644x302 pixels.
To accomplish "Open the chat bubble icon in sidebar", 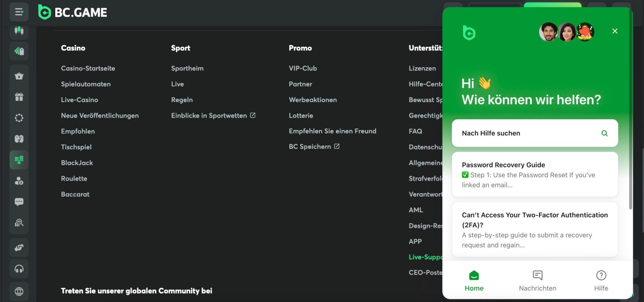I will 19,202.
